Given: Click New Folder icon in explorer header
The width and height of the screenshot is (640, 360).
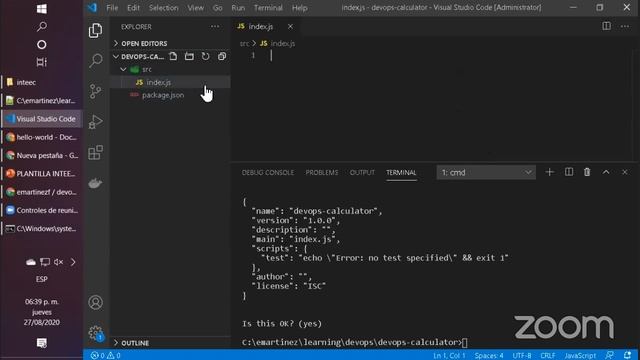Looking at the screenshot, I should coord(189,56).
